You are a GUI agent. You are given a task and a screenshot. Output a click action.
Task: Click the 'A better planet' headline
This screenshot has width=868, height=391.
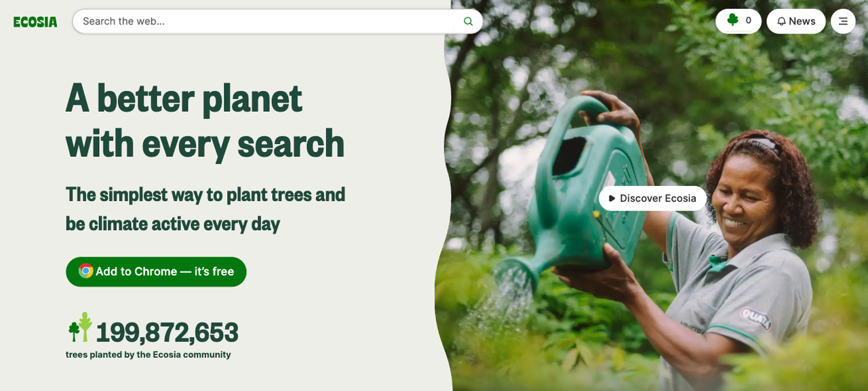tap(184, 98)
